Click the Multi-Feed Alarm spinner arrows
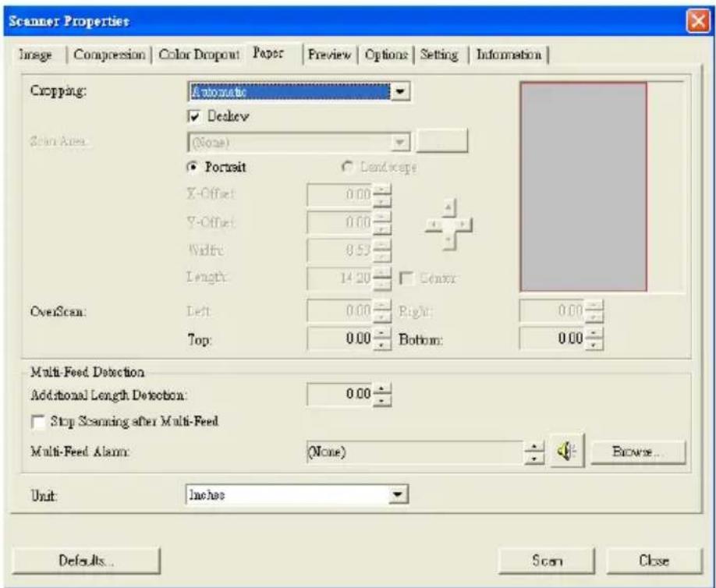The width and height of the screenshot is (716, 588). tap(534, 452)
